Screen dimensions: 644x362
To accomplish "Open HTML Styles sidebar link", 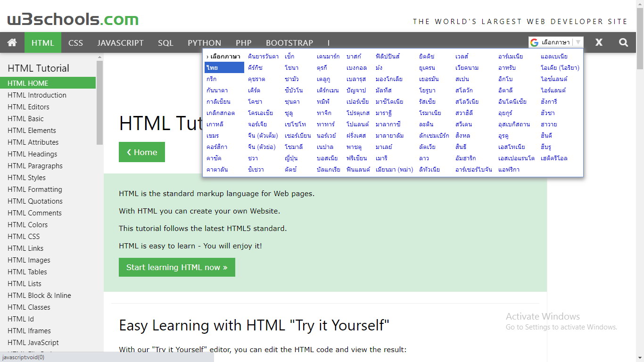I will (26, 177).
